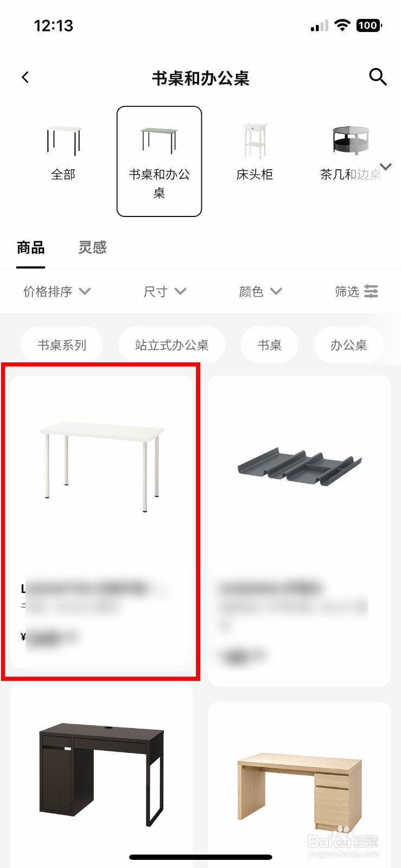
Task: Tap the 办公桌 filter chip
Action: (349, 345)
